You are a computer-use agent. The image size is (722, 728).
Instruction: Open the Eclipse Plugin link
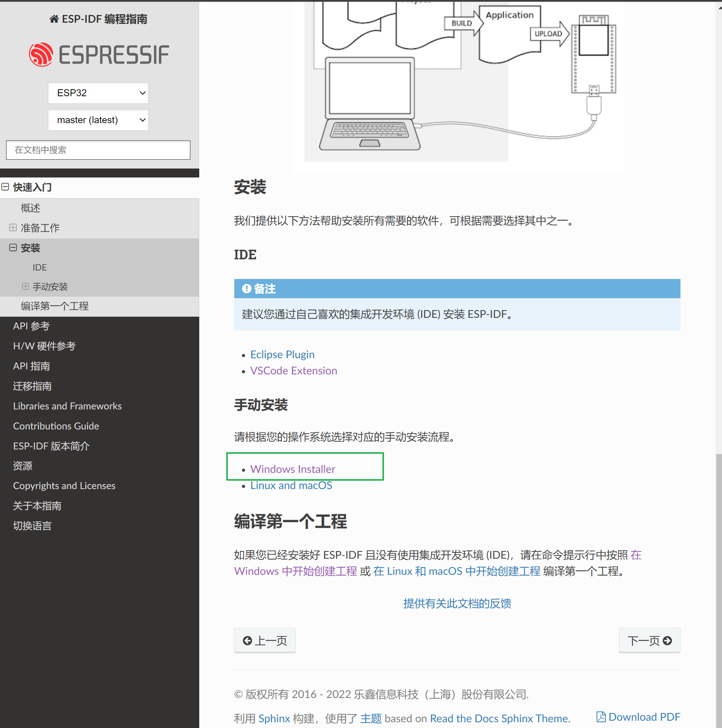tap(282, 354)
